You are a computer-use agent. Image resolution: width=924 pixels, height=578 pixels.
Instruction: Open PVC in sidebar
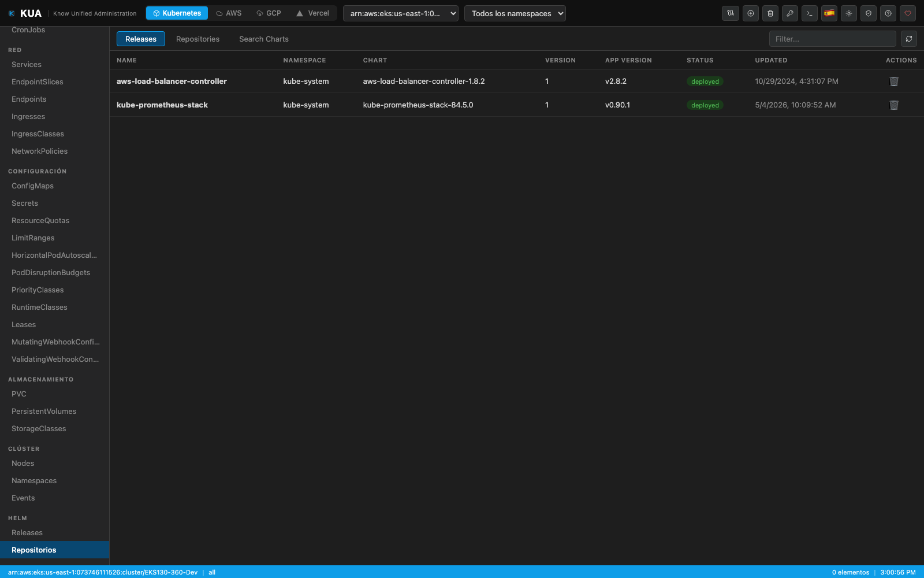(x=55, y=394)
